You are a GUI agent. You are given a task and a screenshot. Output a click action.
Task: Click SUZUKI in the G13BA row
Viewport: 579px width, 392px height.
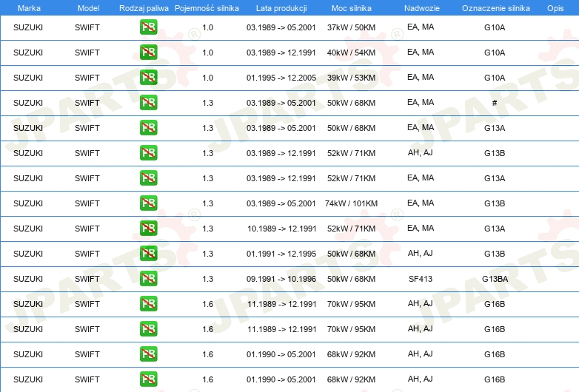point(28,279)
